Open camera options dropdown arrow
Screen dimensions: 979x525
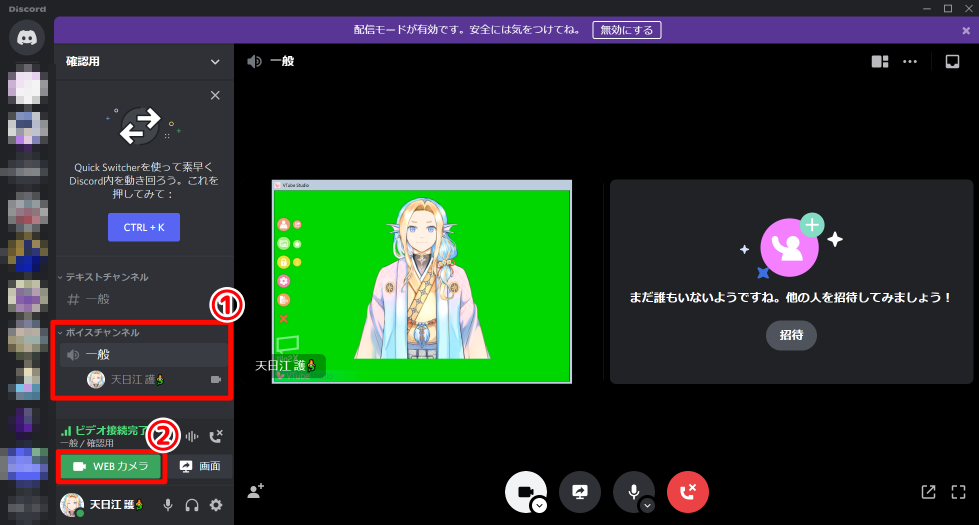(x=539, y=506)
